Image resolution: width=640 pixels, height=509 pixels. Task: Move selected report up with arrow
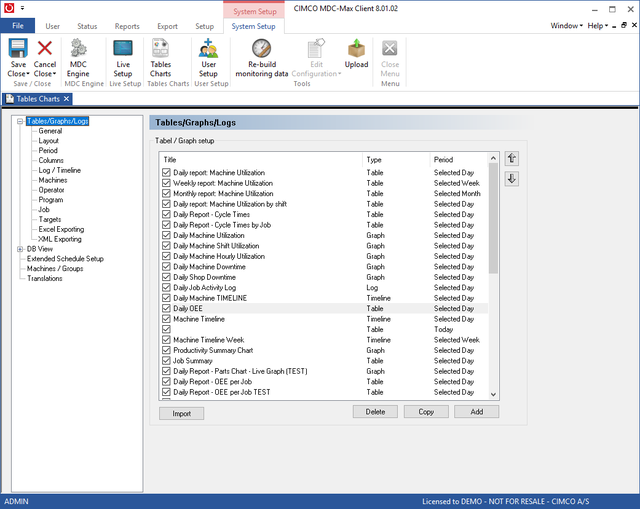[512, 158]
